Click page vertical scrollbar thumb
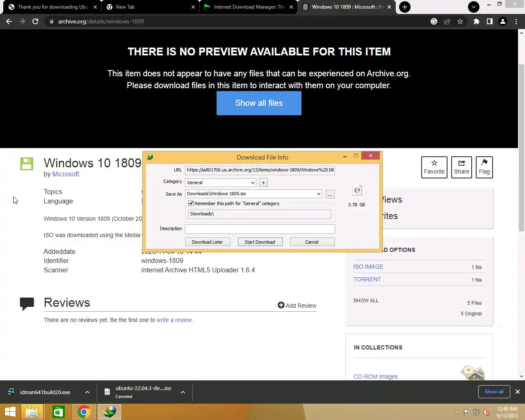This screenshot has height=420, width=525. [521, 148]
